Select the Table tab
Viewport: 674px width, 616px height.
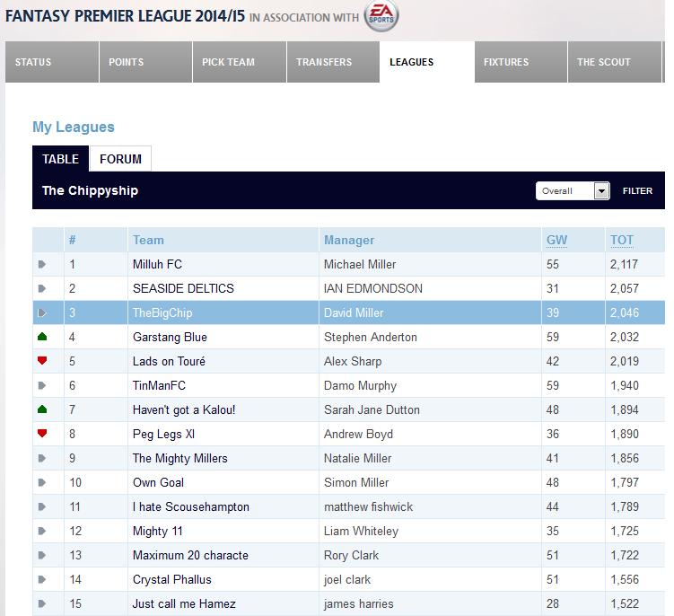click(x=61, y=159)
